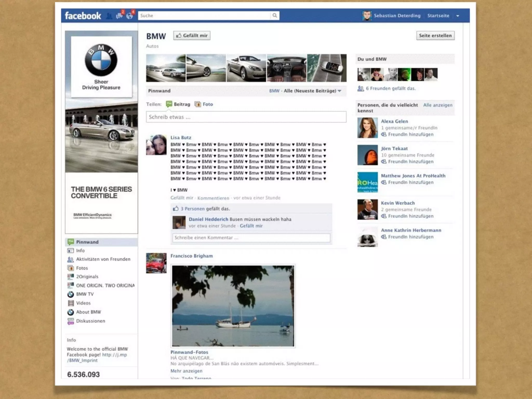Like Daniel Hedderich's comment
The height and width of the screenshot is (399, 532).
click(251, 226)
